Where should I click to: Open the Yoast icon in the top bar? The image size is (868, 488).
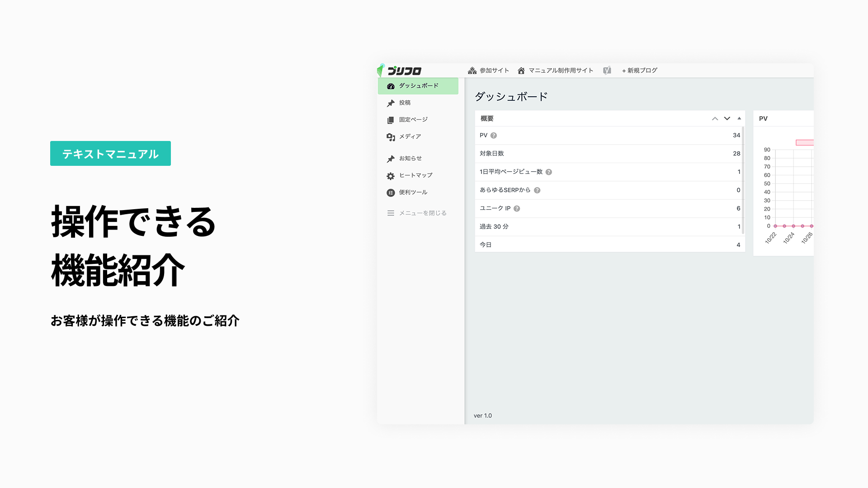click(607, 70)
